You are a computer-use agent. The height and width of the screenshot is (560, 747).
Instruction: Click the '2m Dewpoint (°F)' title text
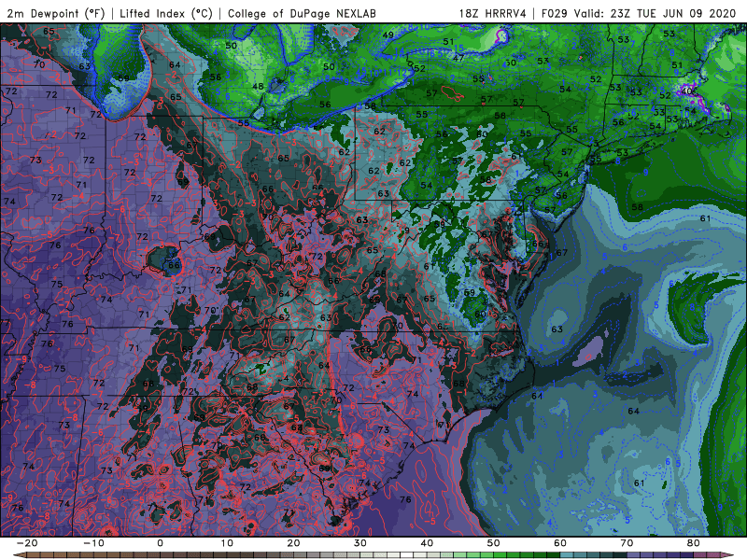(x=55, y=13)
